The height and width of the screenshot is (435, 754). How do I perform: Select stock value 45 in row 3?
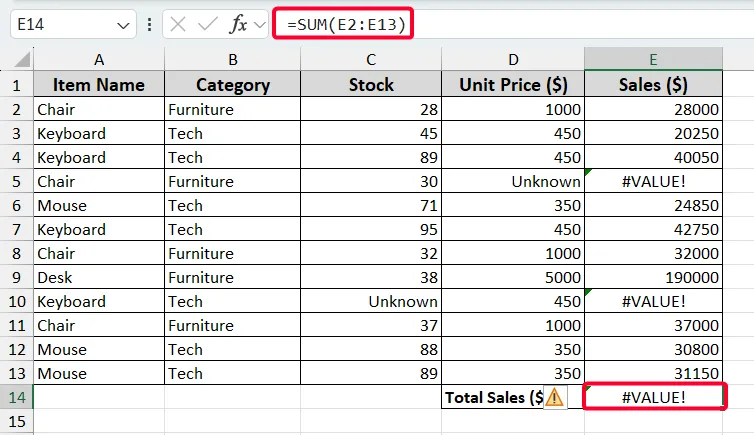pyautogui.click(x=371, y=133)
